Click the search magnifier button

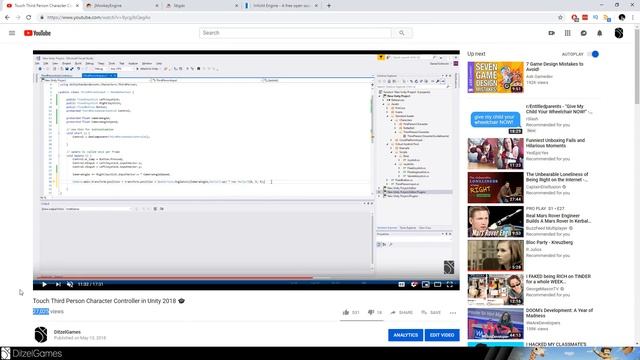point(402,33)
